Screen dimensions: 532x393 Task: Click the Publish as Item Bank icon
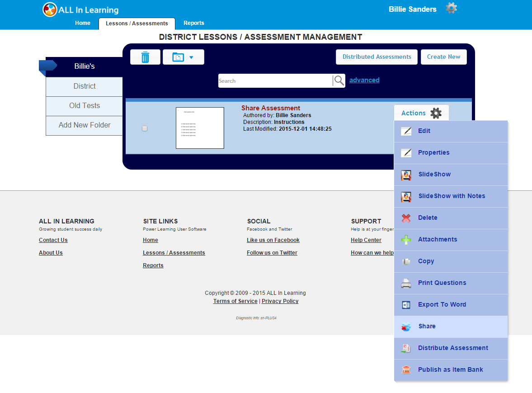coord(406,370)
